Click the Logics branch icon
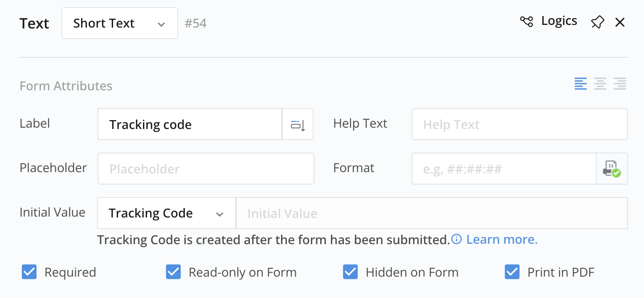 click(526, 21)
